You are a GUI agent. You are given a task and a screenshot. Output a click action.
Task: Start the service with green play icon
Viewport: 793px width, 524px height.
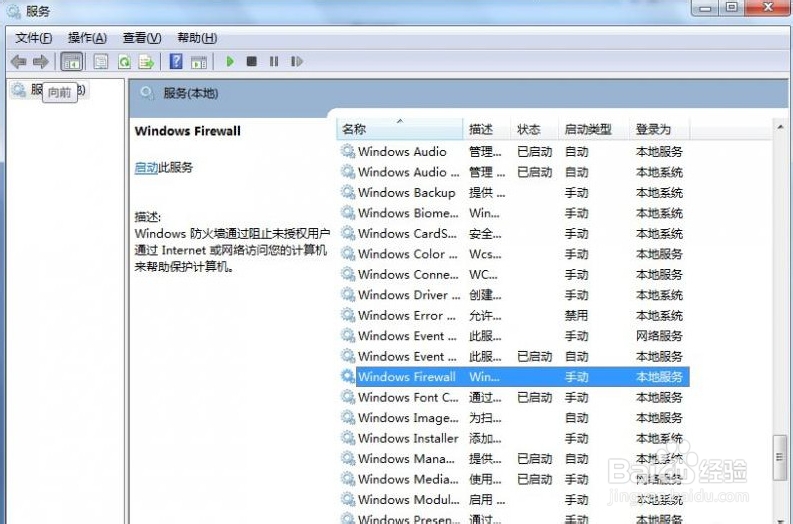pos(230,61)
